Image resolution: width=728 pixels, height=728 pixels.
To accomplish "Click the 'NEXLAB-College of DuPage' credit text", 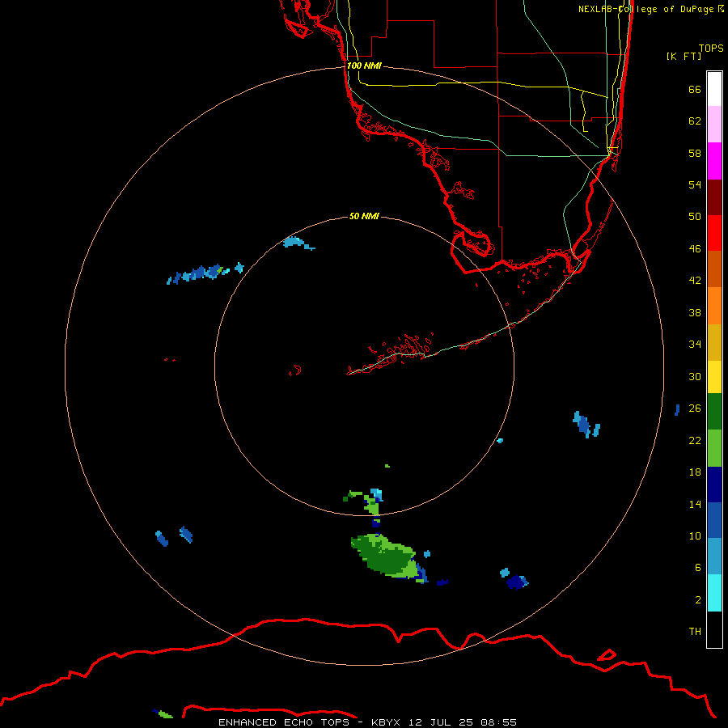I will tap(645, 9).
